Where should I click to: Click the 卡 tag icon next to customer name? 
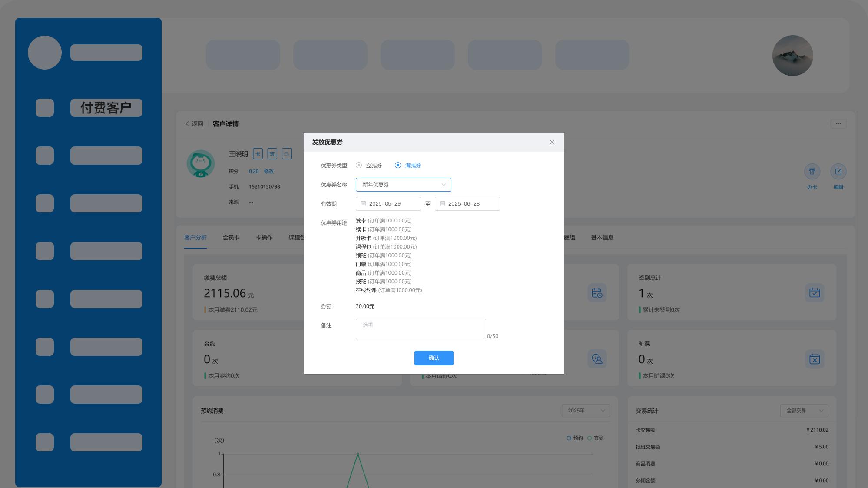258,154
